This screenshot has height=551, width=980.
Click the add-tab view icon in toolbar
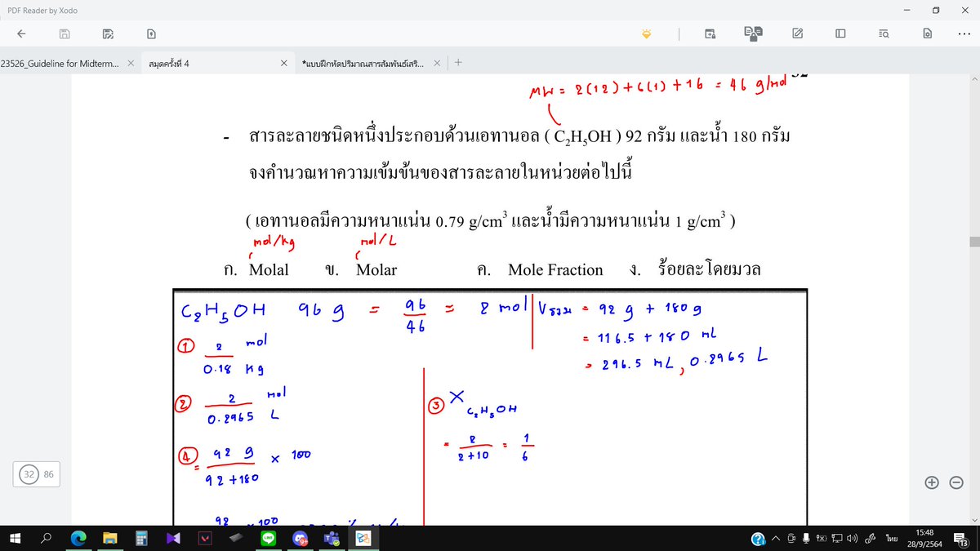pyautogui.click(x=710, y=33)
